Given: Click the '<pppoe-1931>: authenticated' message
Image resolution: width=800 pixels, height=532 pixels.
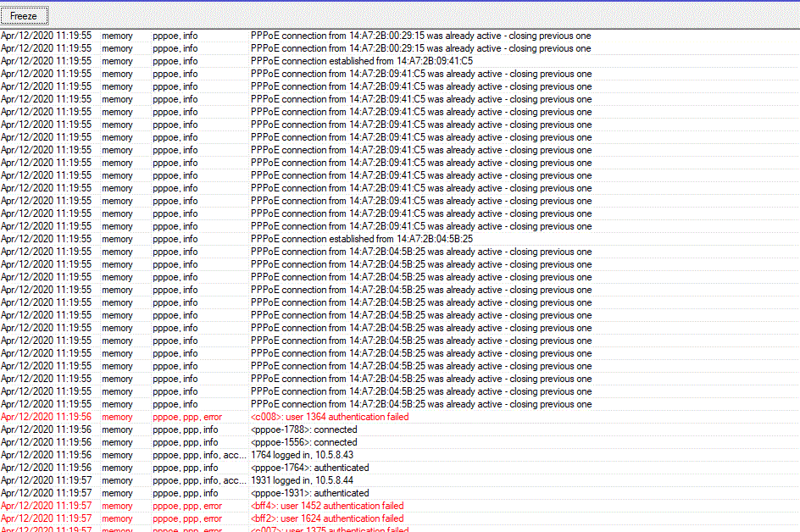Looking at the screenshot, I should [x=309, y=493].
